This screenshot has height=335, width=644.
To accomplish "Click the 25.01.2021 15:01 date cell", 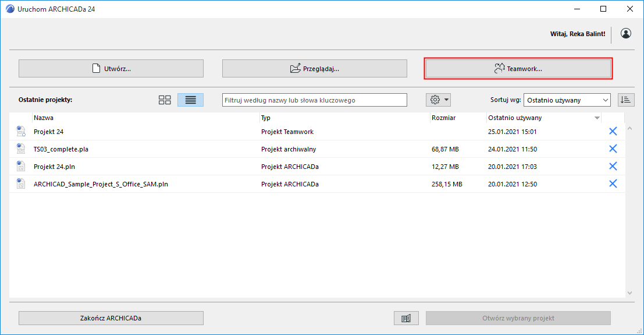I will (512, 132).
